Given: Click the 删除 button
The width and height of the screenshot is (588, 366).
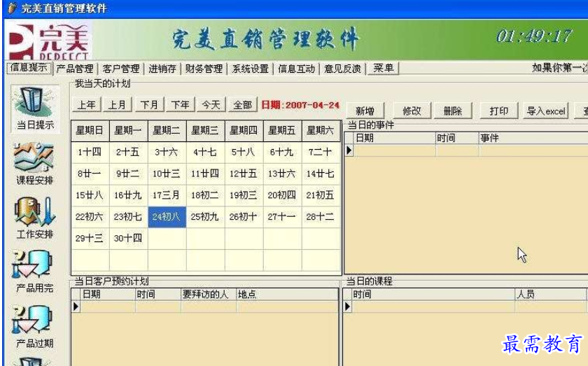Looking at the screenshot, I should pyautogui.click(x=453, y=111).
